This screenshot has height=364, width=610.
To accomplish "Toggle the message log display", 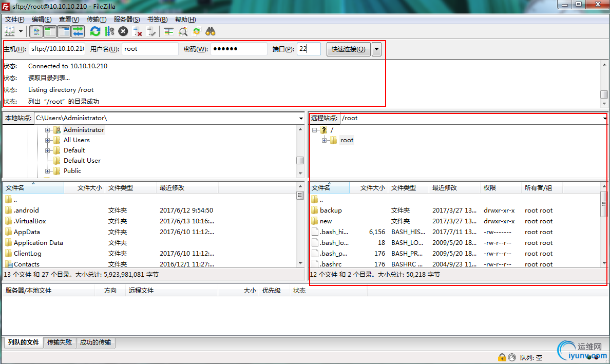I will coord(36,31).
